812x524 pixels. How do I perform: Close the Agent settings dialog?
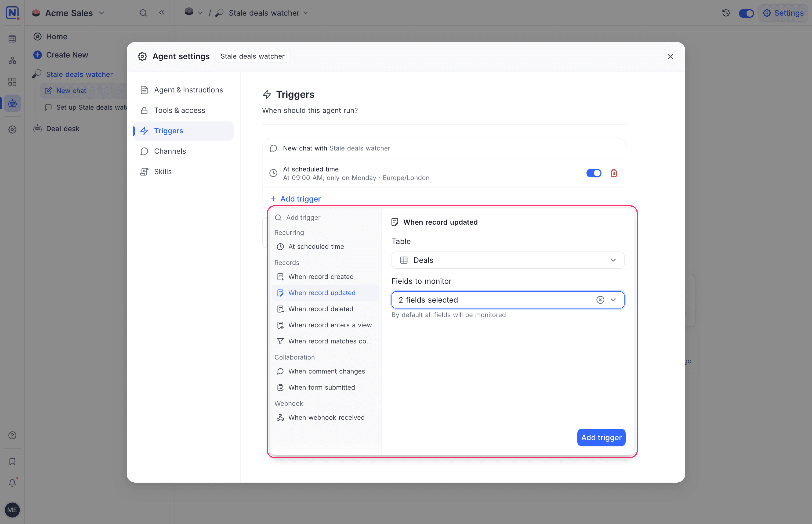pyautogui.click(x=670, y=57)
